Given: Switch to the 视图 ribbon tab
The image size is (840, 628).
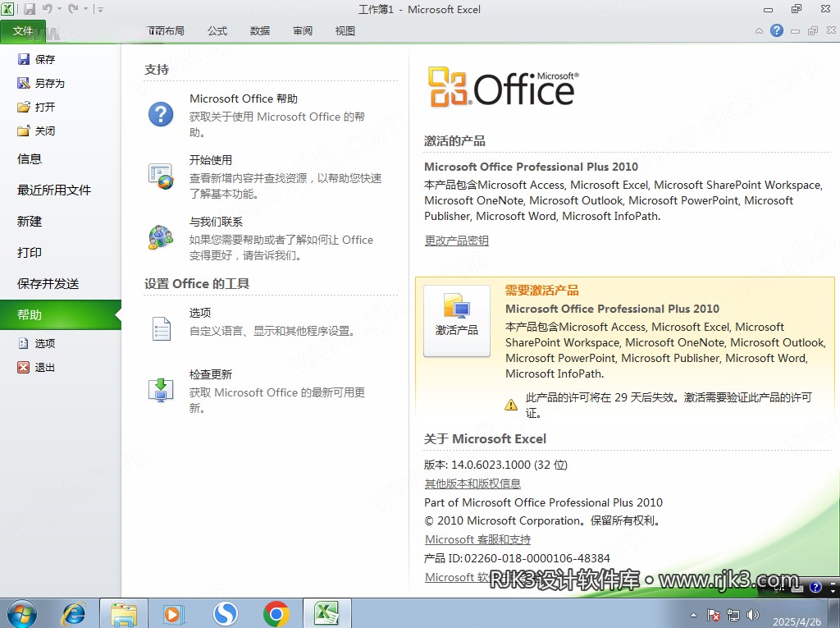Looking at the screenshot, I should [x=345, y=31].
